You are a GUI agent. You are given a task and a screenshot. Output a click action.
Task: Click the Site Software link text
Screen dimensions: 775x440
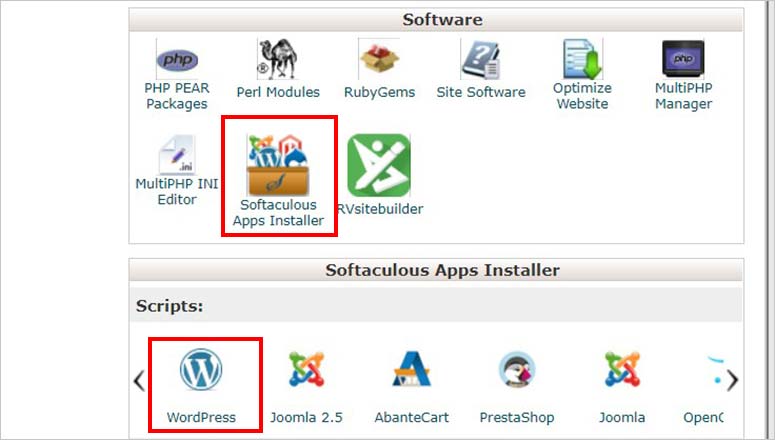coord(481,92)
